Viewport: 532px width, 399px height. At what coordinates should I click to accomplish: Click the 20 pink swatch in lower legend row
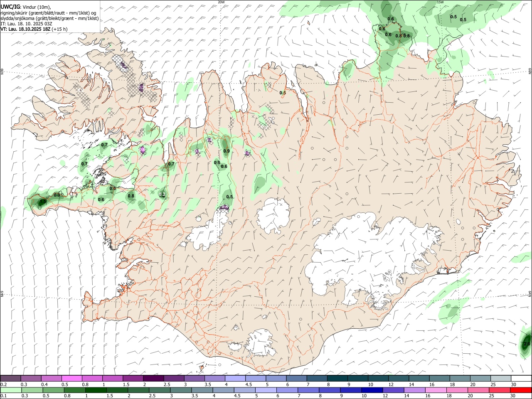pyautogui.click(x=478, y=390)
